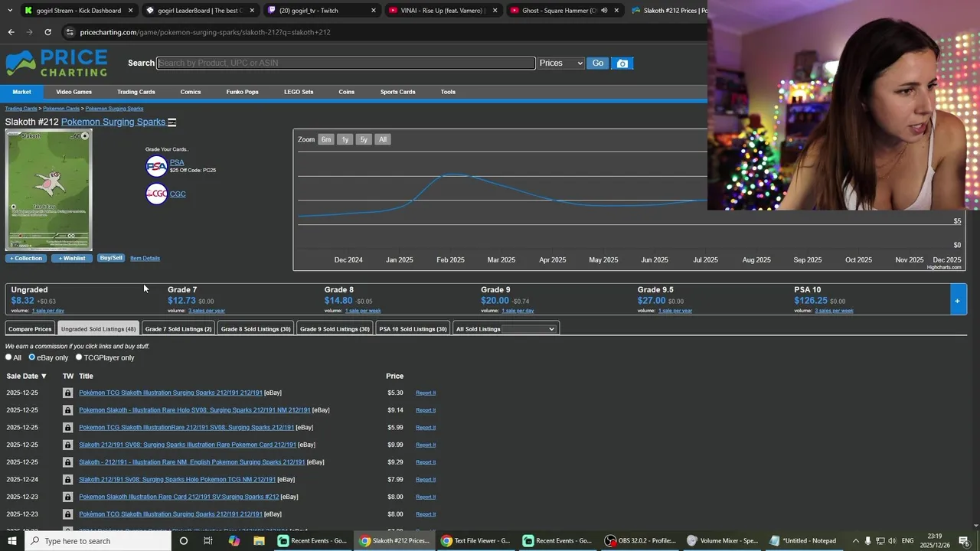Click the Slakoth card image thumbnail
The width and height of the screenshot is (980, 551).
(49, 190)
